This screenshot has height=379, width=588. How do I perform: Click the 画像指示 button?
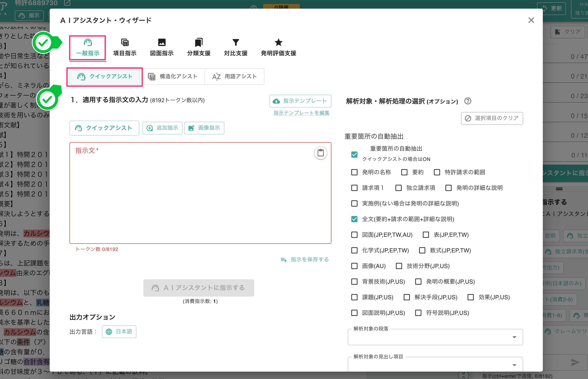tap(204, 128)
